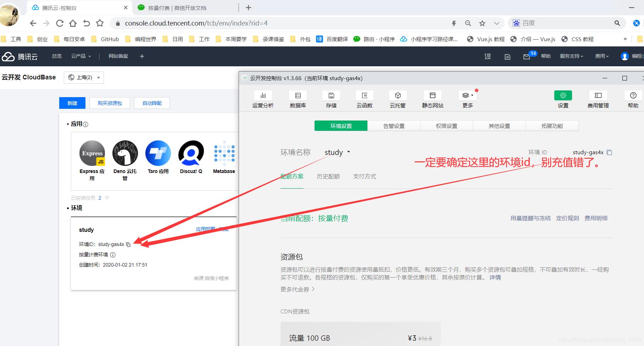This screenshot has width=644, height=346.
Task: Open the 存储 storage tool
Action: pyautogui.click(x=331, y=99)
